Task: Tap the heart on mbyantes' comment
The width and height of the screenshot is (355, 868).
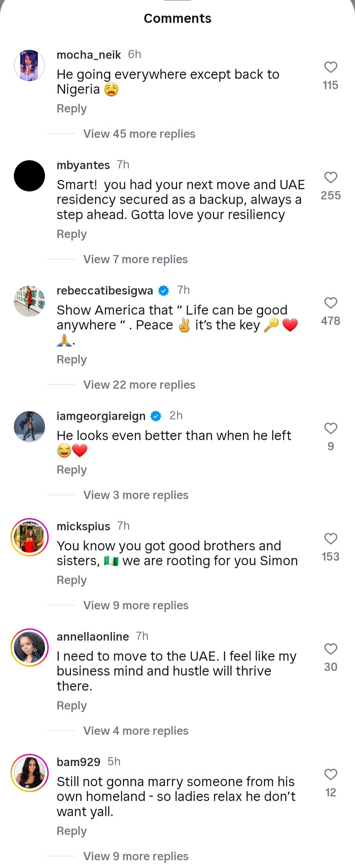Action: coord(330,177)
